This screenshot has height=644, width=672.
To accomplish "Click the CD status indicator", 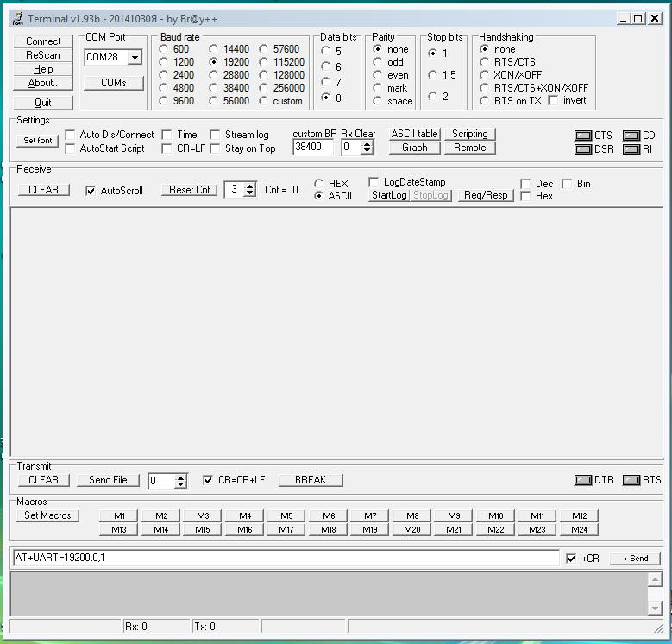I will (631, 136).
